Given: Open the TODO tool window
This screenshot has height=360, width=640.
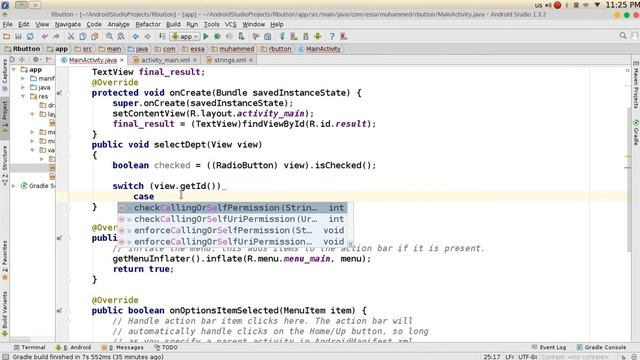Looking at the screenshot, I should tap(166, 347).
